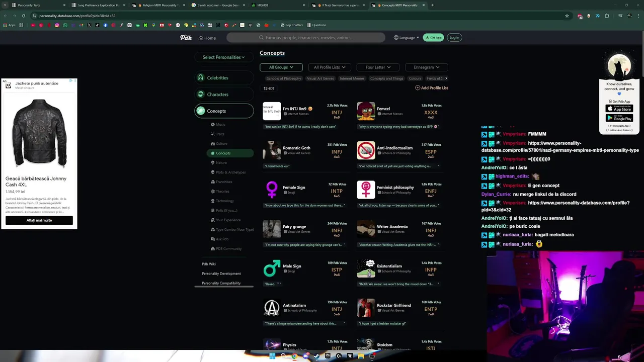Open the Femcel profile thumbnail
Viewport: 644px width, 362px height.
tap(366, 111)
